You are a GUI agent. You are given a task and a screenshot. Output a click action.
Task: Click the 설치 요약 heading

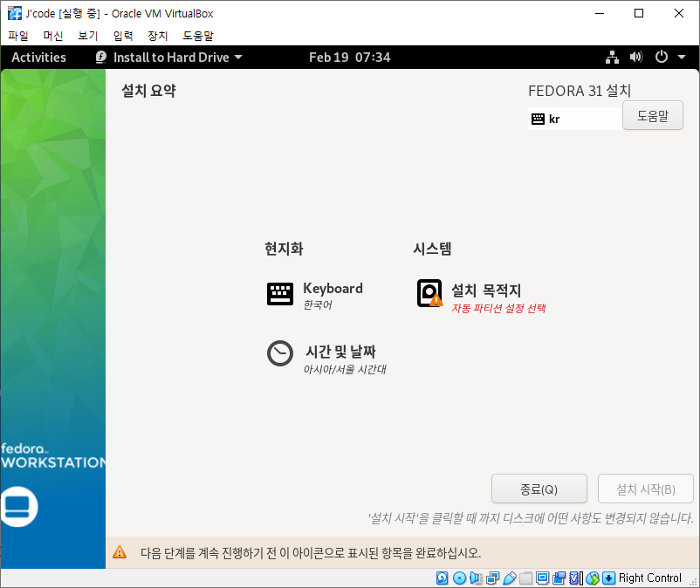click(x=148, y=91)
